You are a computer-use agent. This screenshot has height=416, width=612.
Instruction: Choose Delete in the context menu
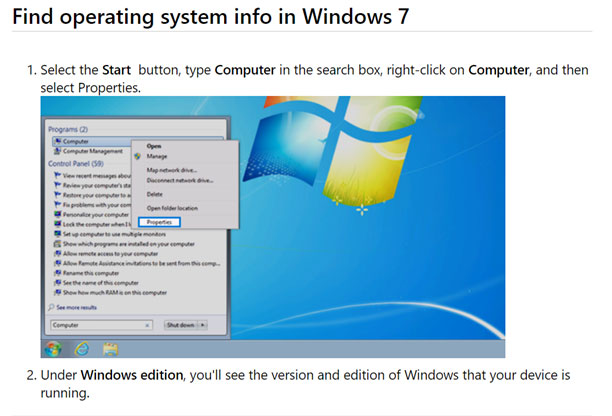[x=155, y=194]
